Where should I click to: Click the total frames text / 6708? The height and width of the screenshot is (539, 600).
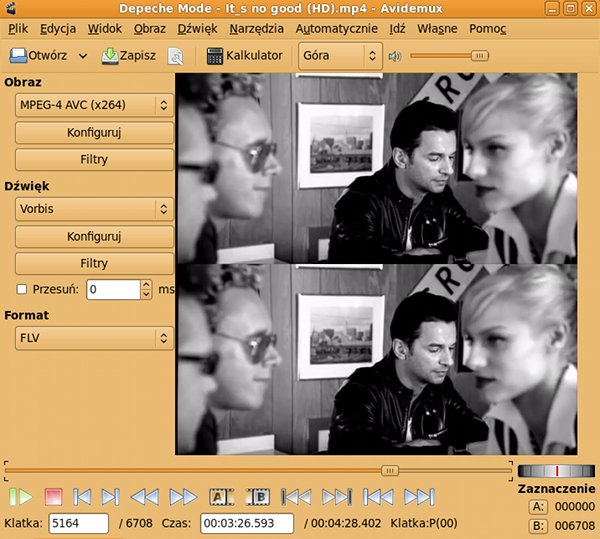click(135, 523)
